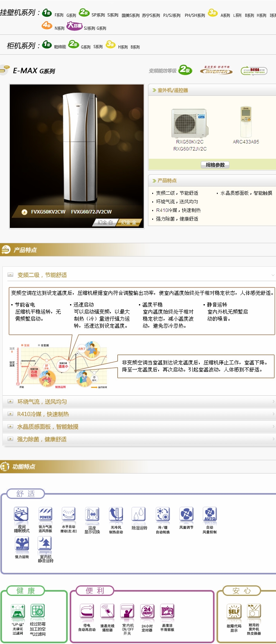
Task: Click the 室内机静音运转 quiet operation icon
Action: [45, 544]
